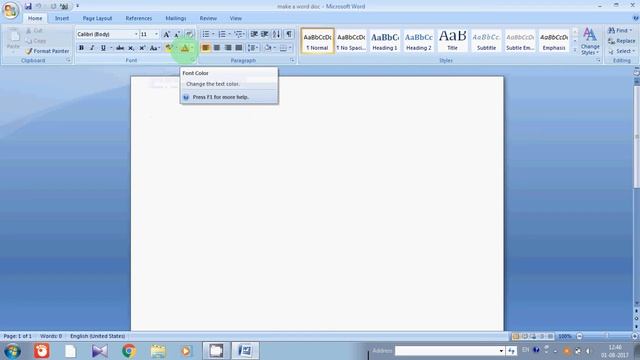
Task: Apply the Normal style
Action: point(317,41)
